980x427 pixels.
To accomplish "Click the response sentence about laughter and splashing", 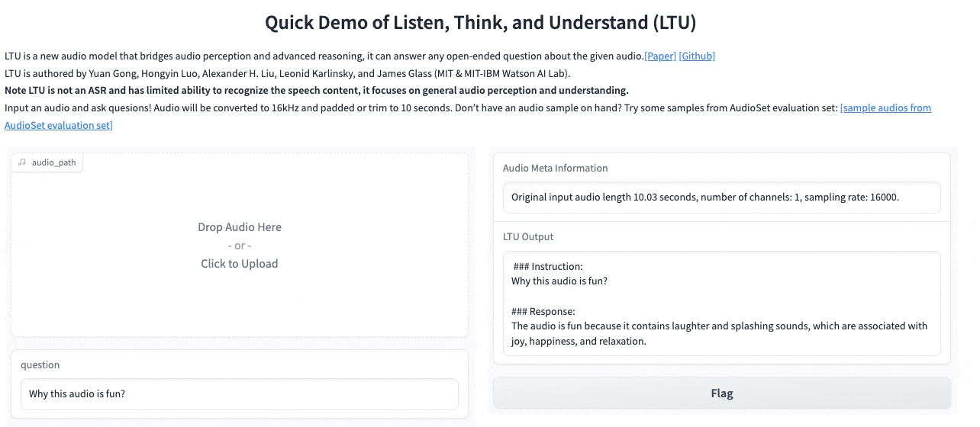I will tap(719, 326).
